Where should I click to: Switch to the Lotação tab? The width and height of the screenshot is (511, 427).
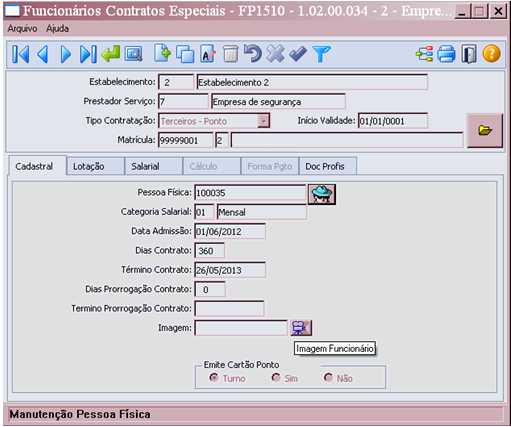96,166
